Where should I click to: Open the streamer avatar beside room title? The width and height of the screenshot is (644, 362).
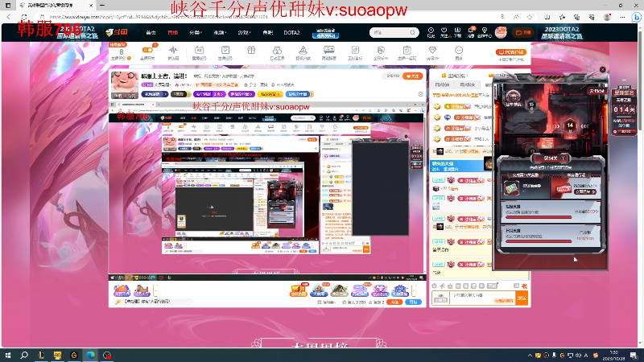click(x=125, y=85)
